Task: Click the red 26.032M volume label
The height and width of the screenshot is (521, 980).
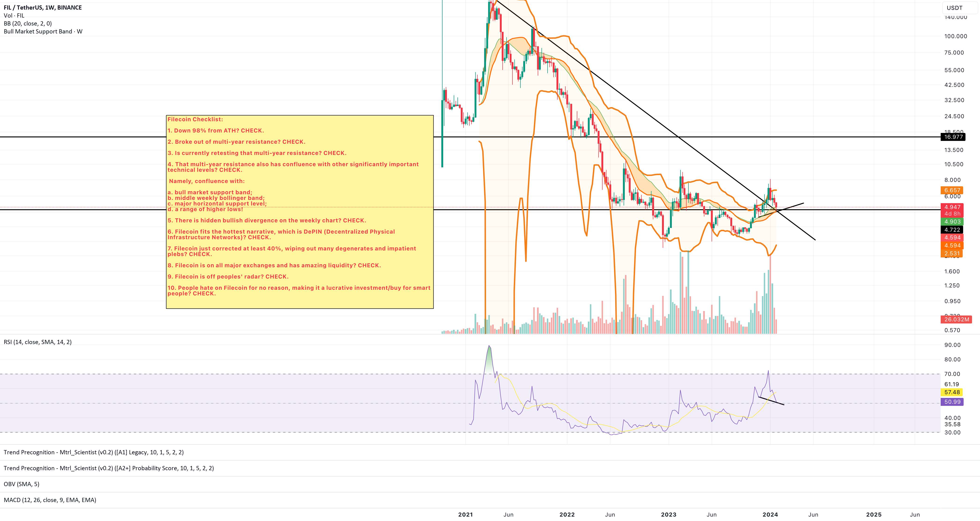Action: pos(956,320)
